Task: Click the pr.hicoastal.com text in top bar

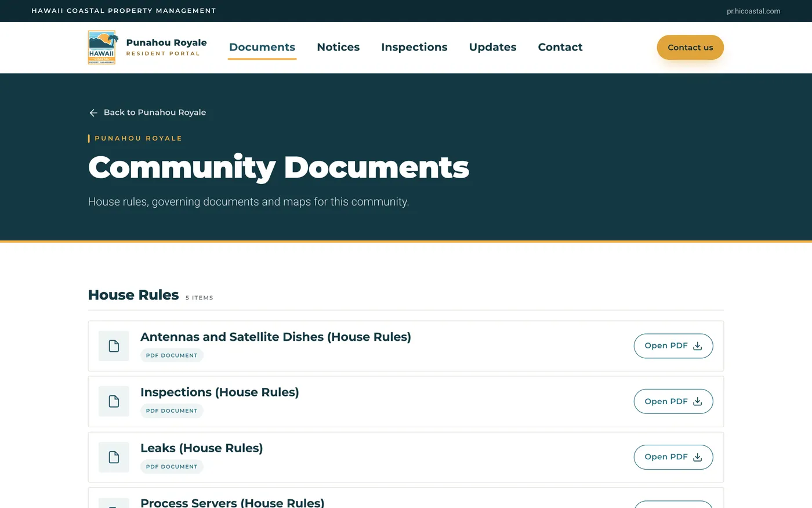Action: [x=753, y=11]
